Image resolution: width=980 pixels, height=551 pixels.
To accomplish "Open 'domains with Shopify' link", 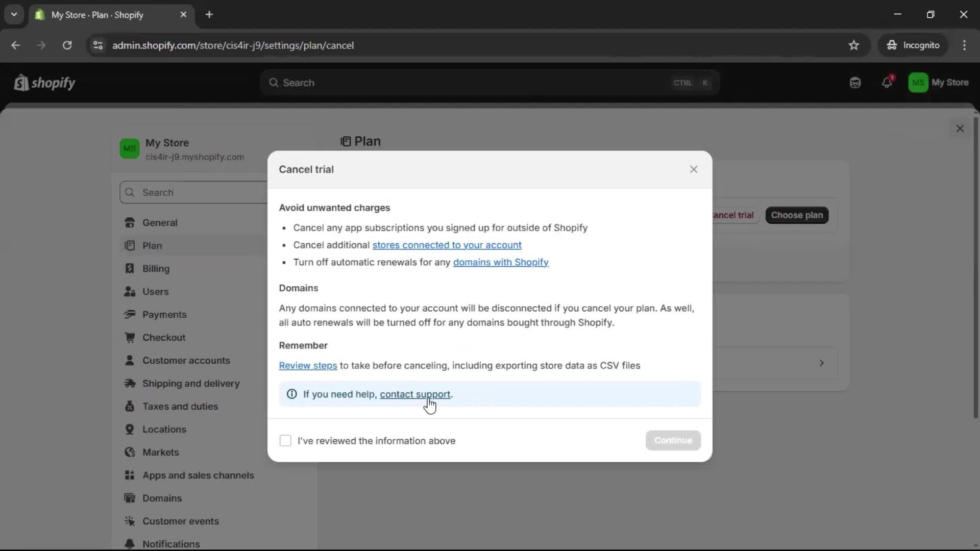I will tap(501, 262).
